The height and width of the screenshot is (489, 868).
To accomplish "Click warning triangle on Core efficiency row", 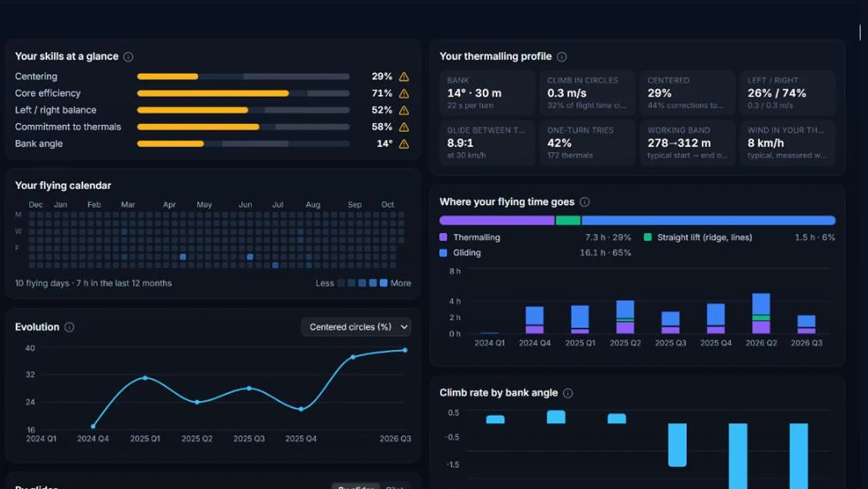I will pyautogui.click(x=404, y=93).
